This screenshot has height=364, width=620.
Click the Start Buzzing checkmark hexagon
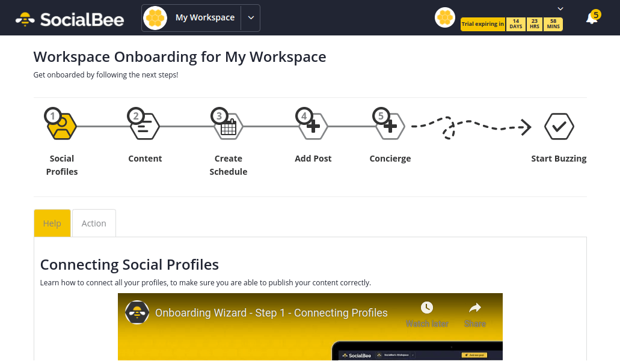[559, 126]
